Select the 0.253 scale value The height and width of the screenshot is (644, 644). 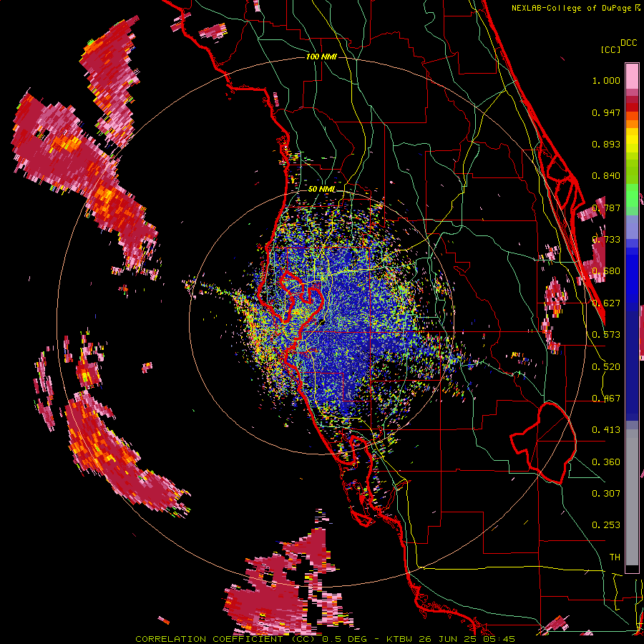606,525
